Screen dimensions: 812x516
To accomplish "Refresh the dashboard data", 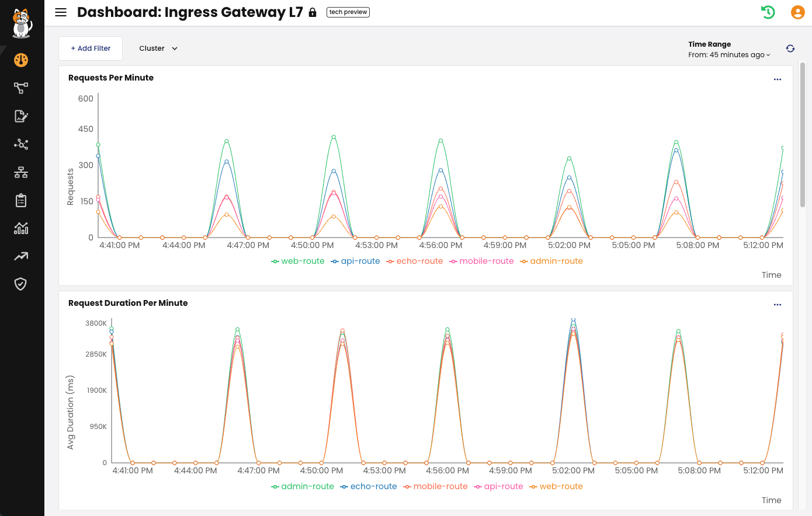I will [790, 48].
